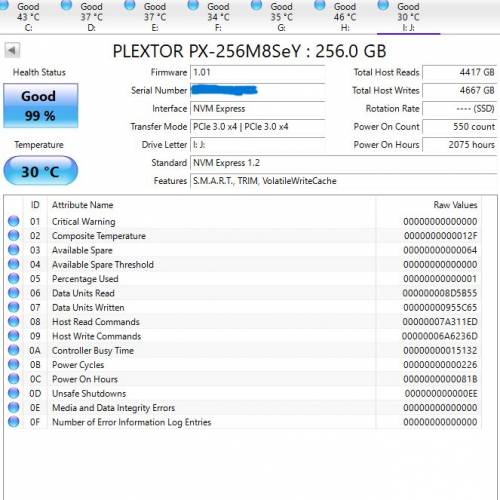Select the Critical Warning attribute name
This screenshot has height=500, width=500.
[x=84, y=222]
